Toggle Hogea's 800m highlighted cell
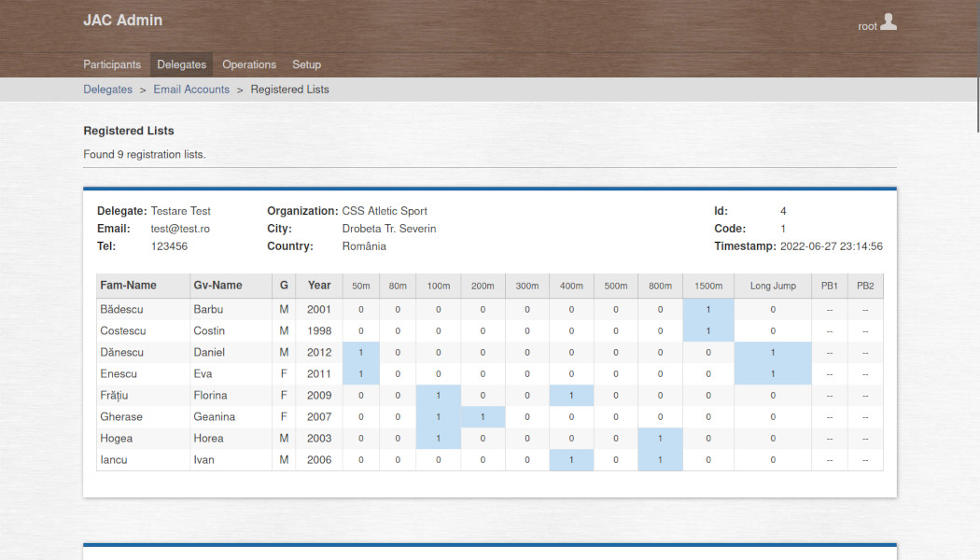 click(x=660, y=438)
